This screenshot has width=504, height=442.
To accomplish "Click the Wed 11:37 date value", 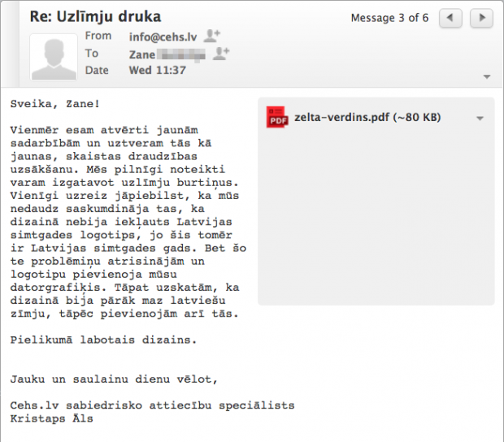I will point(158,71).
